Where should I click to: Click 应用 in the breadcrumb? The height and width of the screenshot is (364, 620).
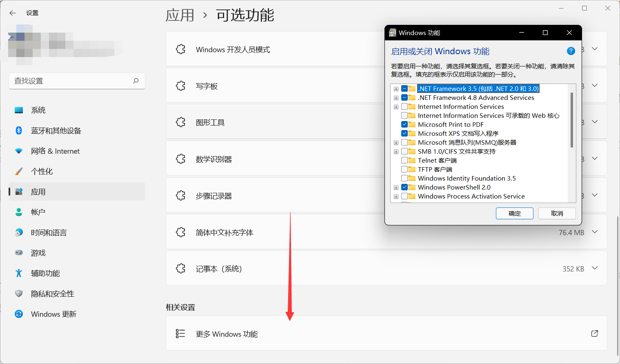(x=180, y=15)
